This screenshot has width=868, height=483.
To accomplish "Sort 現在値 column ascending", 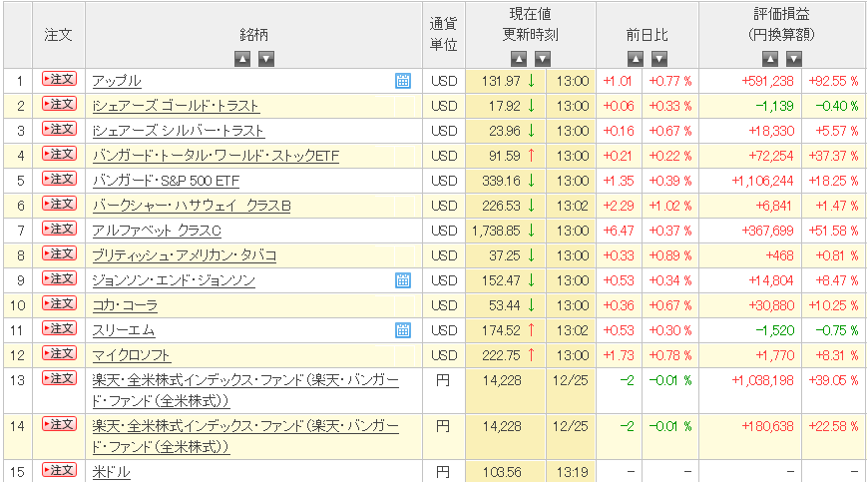I will click(x=519, y=59).
